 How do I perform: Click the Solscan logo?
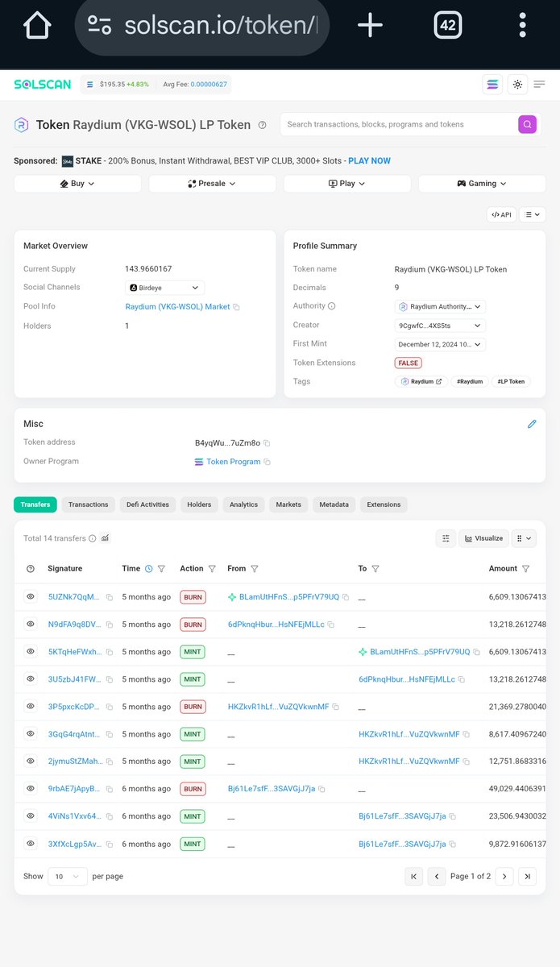tap(42, 84)
